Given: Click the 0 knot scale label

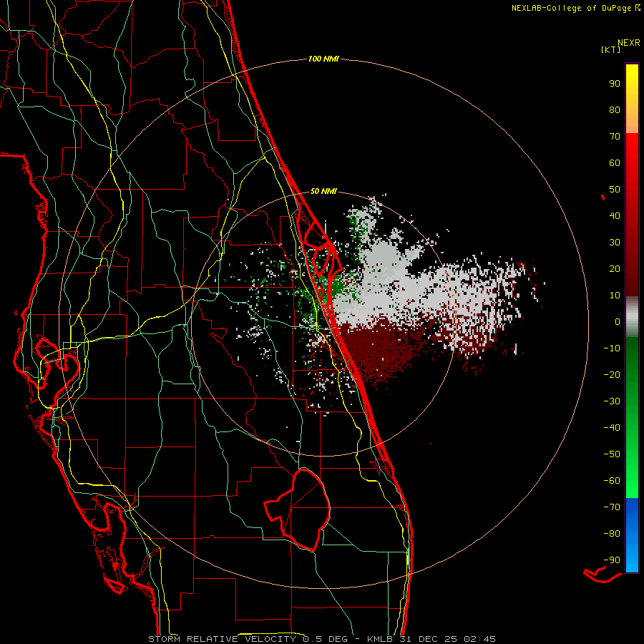Looking at the screenshot, I should click(x=618, y=321).
